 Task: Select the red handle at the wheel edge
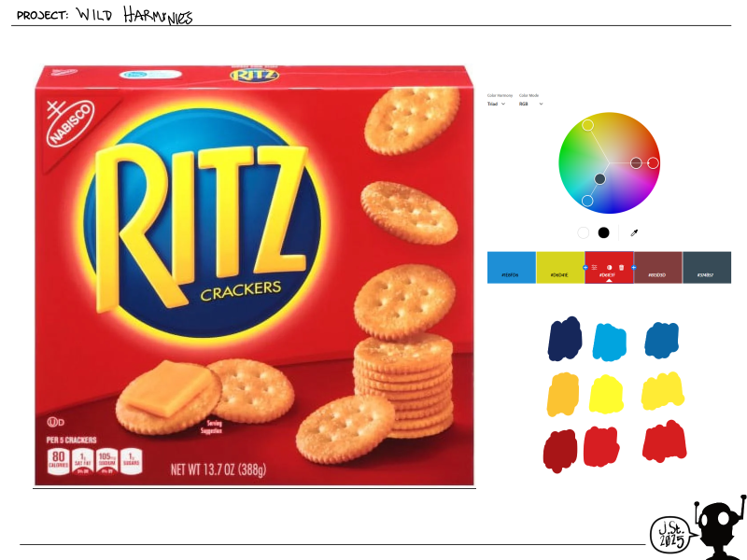tap(653, 162)
